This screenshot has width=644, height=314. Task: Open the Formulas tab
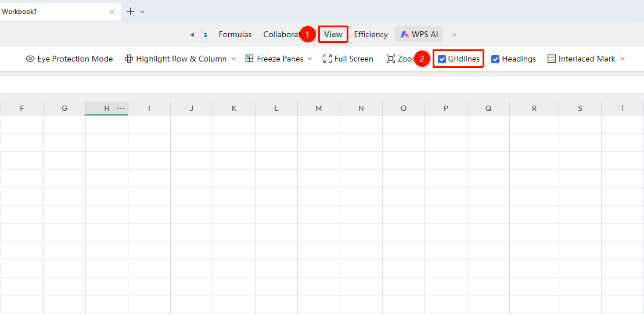tap(235, 34)
